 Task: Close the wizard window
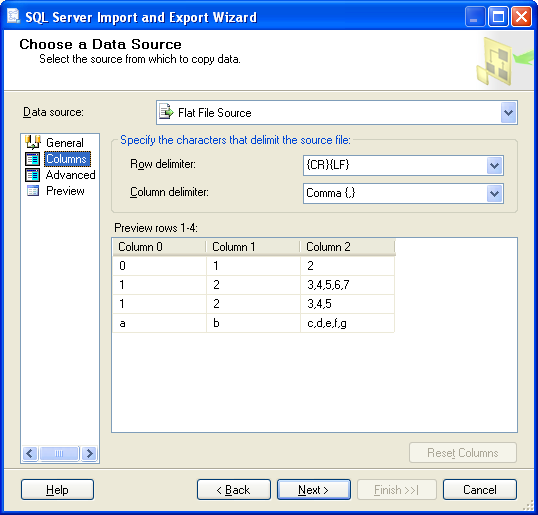coord(522,16)
